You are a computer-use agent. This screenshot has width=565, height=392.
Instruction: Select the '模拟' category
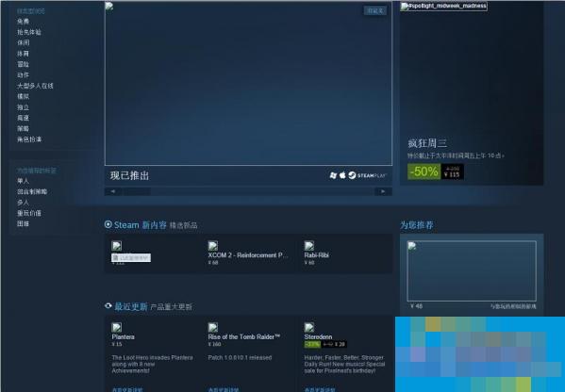pyautogui.click(x=23, y=96)
